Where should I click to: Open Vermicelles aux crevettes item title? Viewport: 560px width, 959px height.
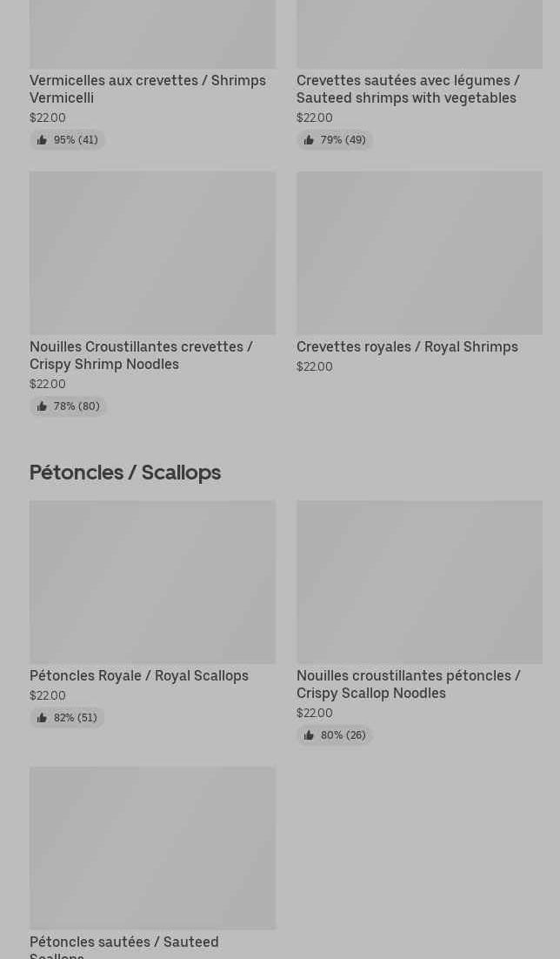tap(148, 89)
